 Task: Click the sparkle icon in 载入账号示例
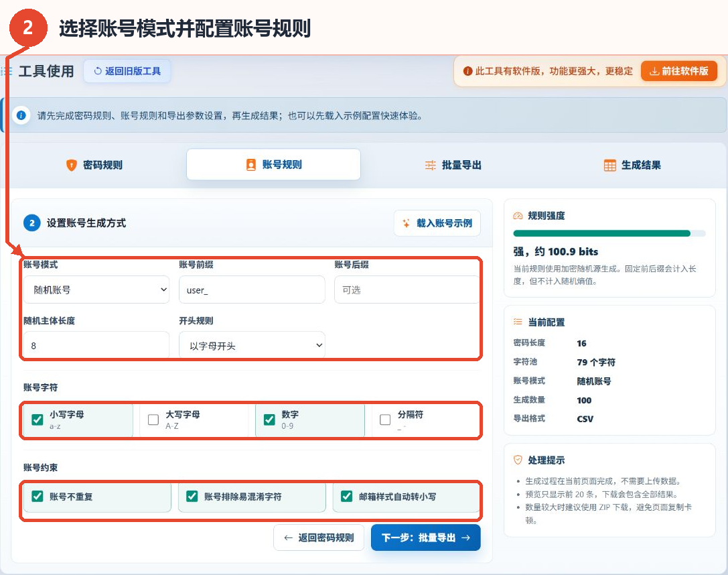(406, 223)
